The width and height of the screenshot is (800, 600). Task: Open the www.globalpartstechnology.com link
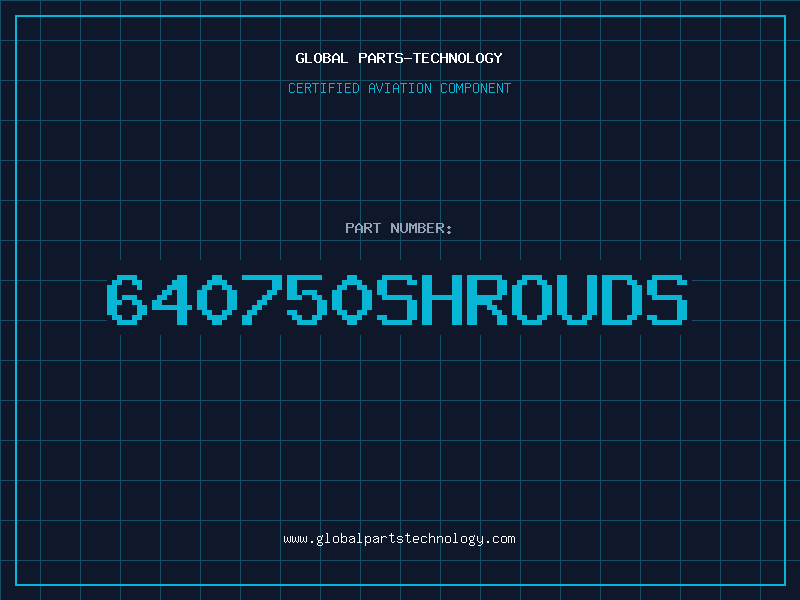point(399,539)
